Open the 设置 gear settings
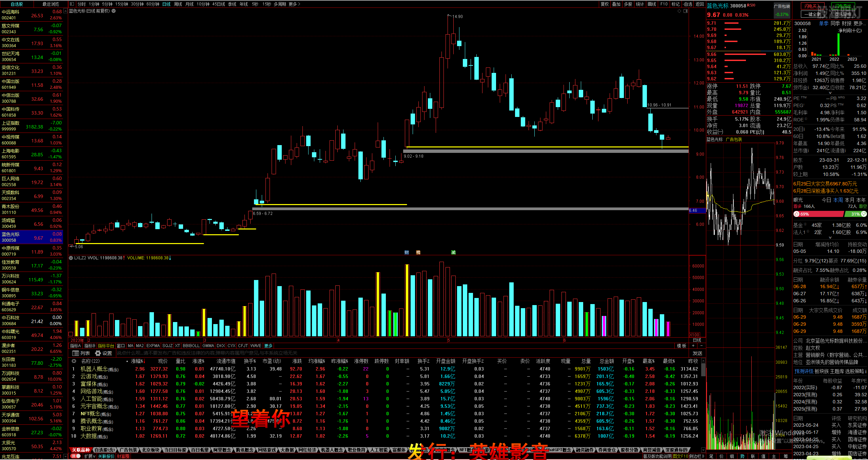The width and height of the screenshot is (868, 460). 104,353
